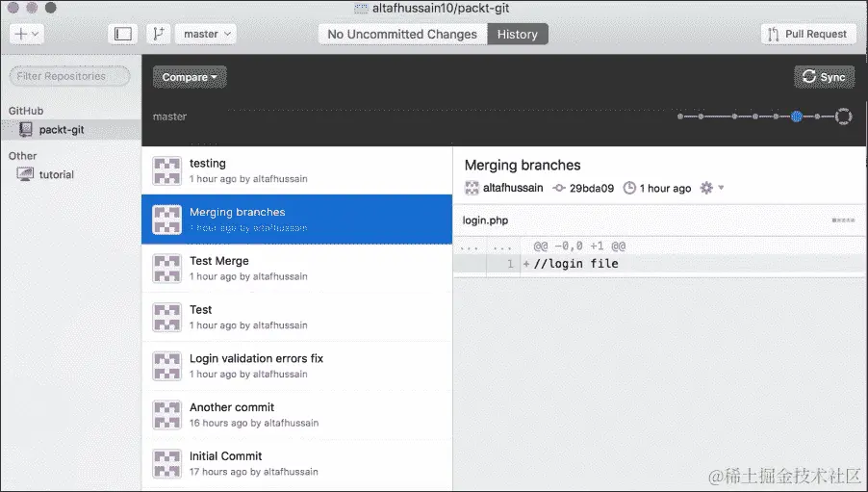
Task: Click the Sync button
Action: [825, 76]
